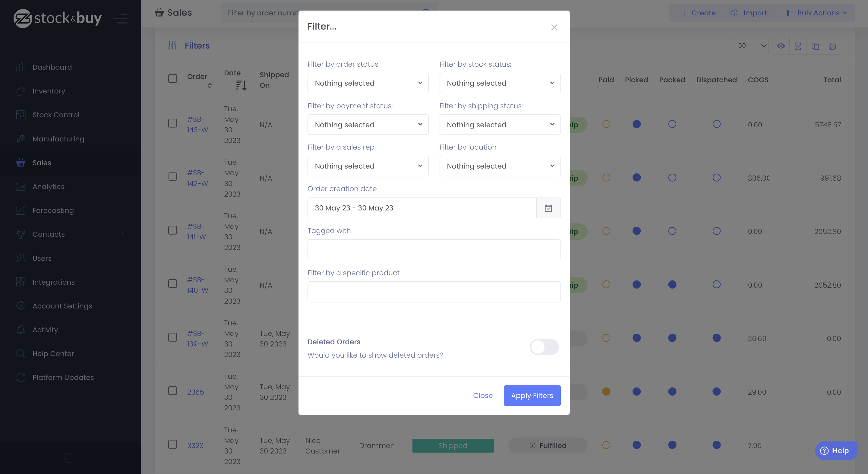Open the Bulk Actions dropdown
868x474 pixels.
click(x=817, y=13)
